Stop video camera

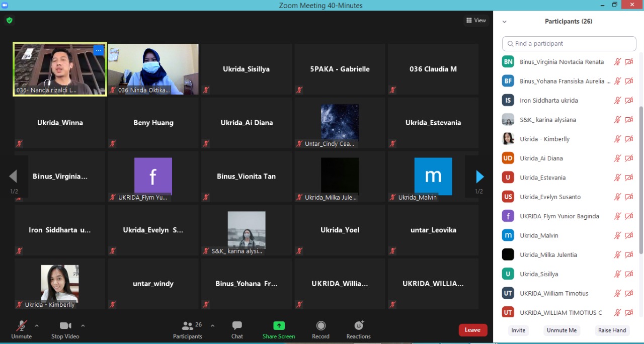(65, 329)
